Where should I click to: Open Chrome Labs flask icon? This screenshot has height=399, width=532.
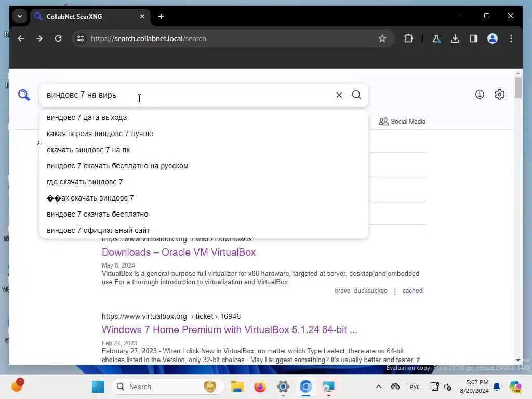[x=436, y=38]
